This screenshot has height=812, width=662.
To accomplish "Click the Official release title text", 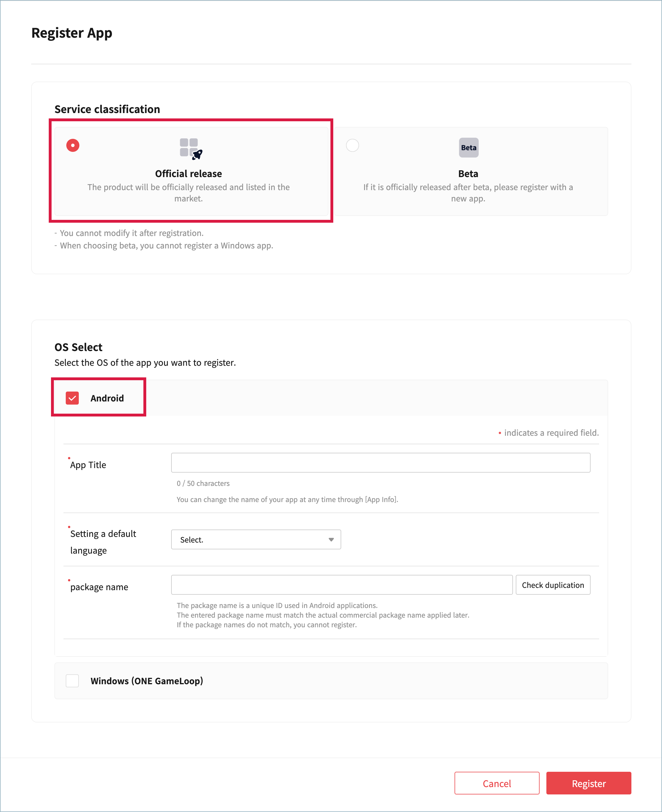I will 188,174.
